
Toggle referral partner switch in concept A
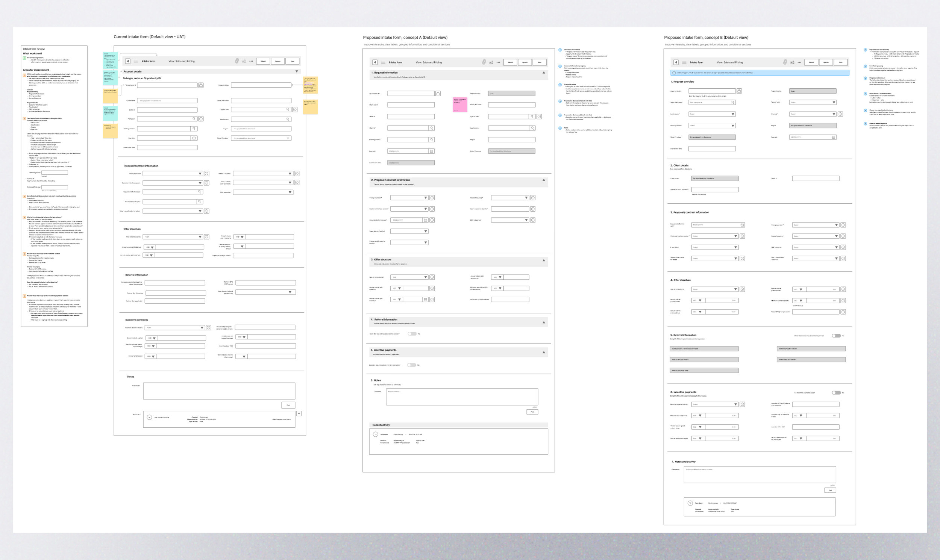point(412,334)
